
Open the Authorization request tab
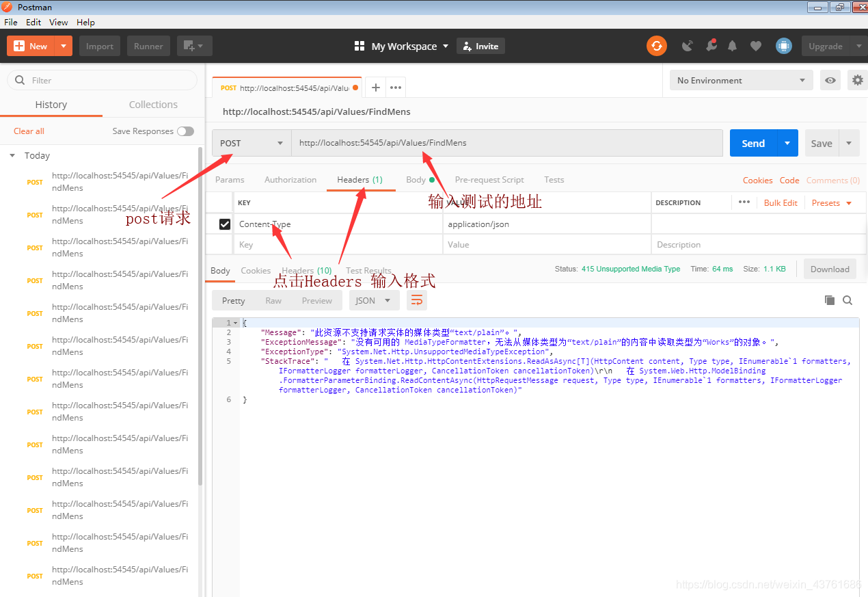point(290,180)
